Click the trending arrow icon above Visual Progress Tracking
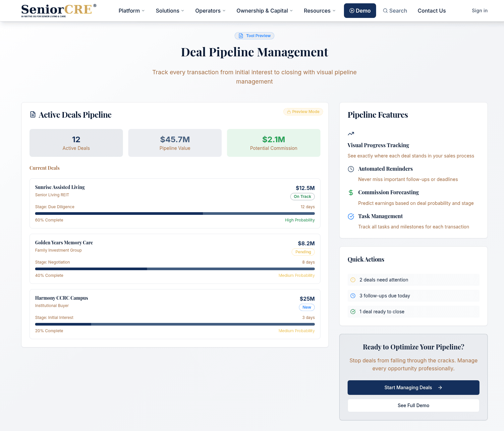 tap(351, 134)
